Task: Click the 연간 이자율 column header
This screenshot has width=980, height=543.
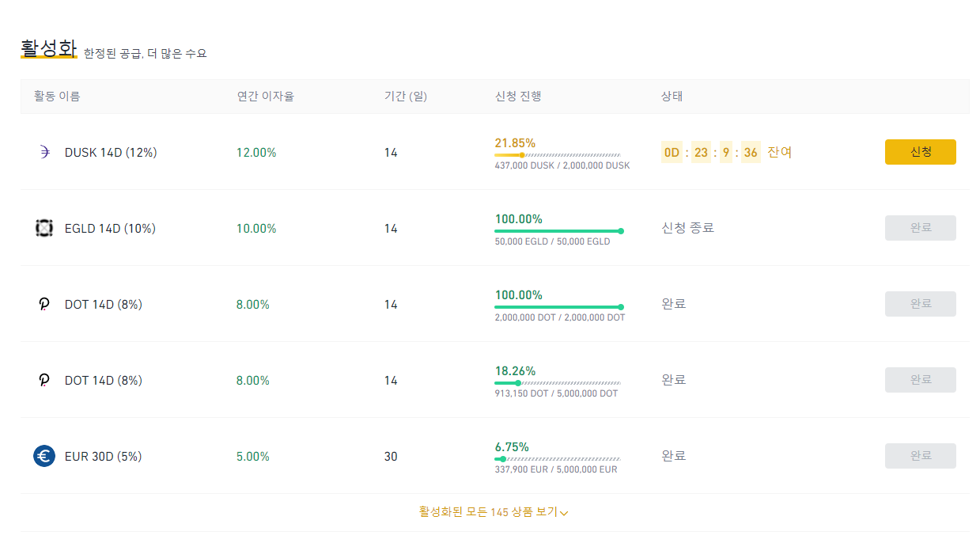Action: pos(266,97)
